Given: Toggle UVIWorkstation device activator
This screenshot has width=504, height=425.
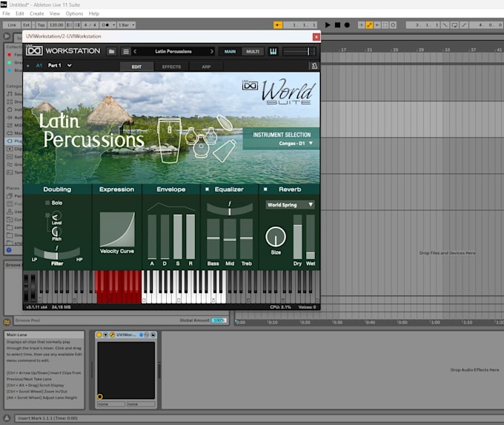Looking at the screenshot, I should tap(99, 335).
